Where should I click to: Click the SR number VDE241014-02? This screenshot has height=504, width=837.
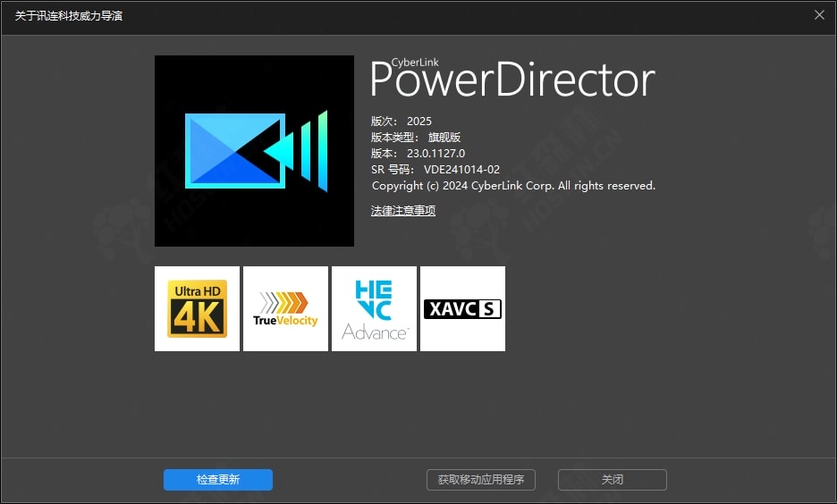[x=461, y=170]
